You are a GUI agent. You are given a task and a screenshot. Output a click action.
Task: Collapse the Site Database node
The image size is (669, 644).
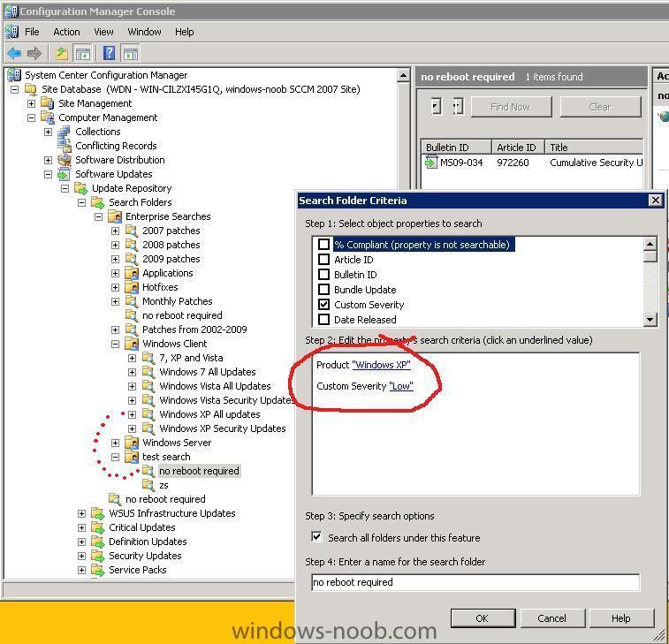click(14, 89)
